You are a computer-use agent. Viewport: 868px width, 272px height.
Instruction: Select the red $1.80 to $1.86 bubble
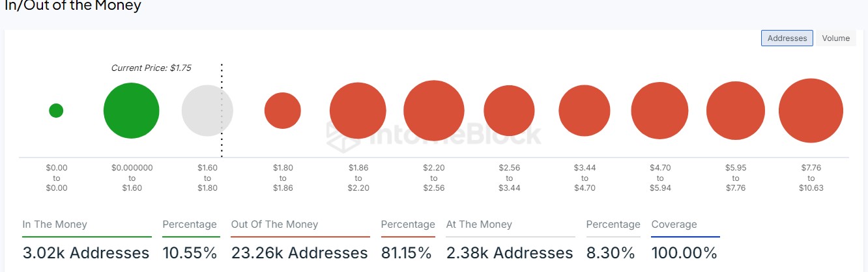[x=282, y=111]
